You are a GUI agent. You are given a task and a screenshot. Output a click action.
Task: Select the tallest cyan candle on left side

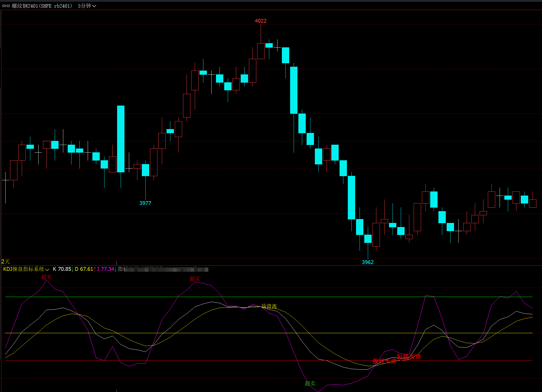point(121,139)
